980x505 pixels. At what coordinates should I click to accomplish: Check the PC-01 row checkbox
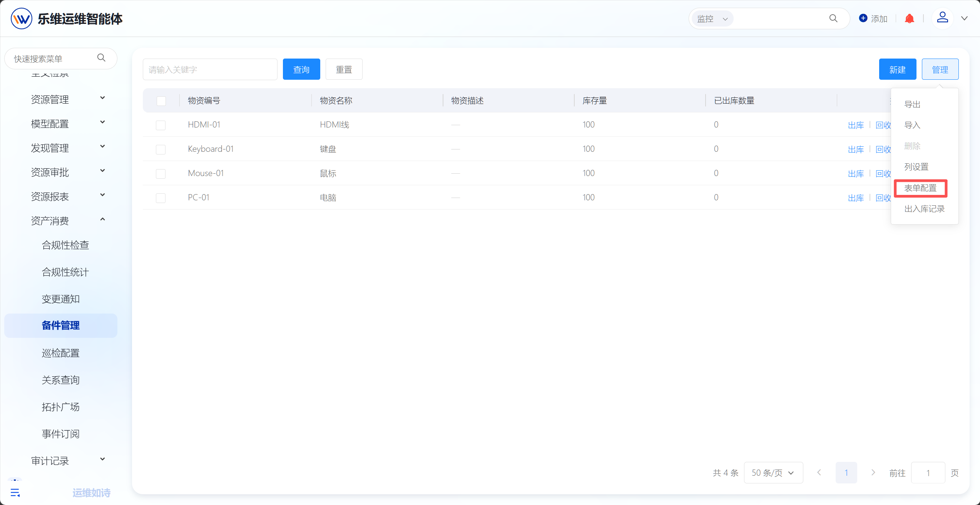(161, 198)
